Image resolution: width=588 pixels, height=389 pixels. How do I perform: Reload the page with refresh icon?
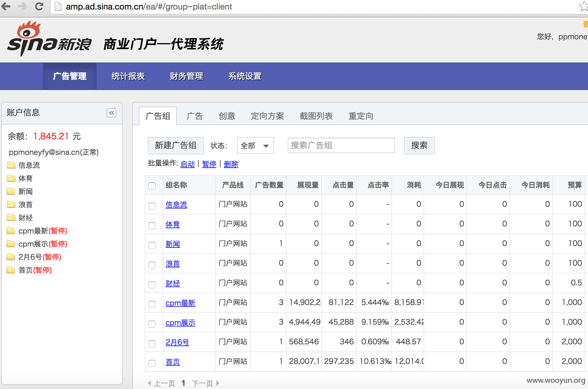(39, 6)
